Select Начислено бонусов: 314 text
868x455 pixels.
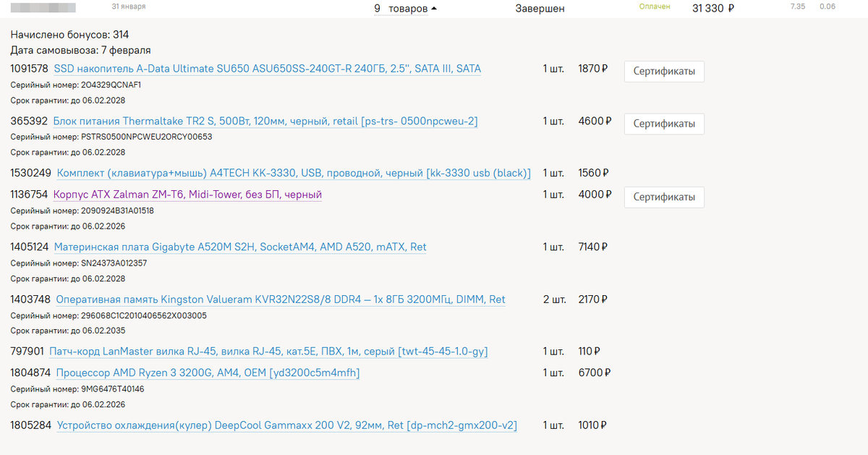pyautogui.click(x=70, y=35)
